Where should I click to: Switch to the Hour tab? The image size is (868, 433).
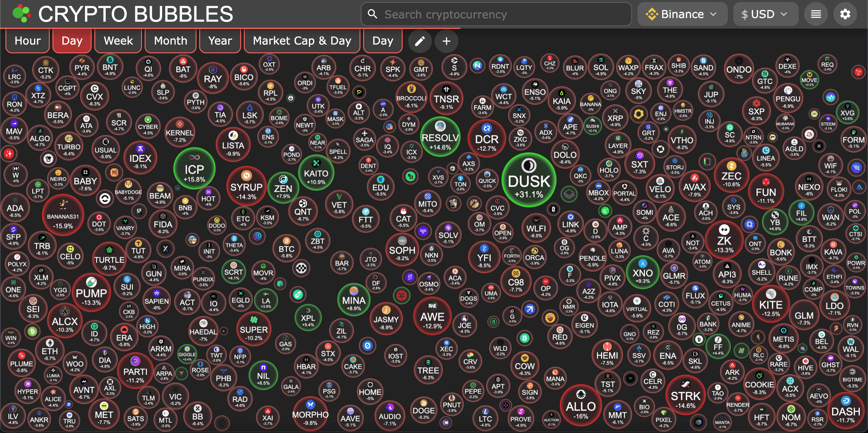coord(28,41)
